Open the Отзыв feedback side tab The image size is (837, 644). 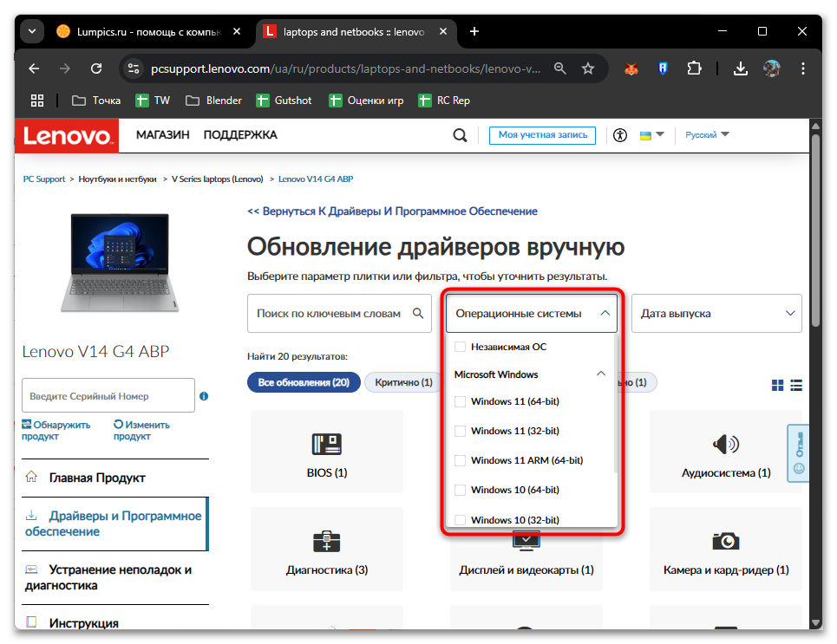click(x=799, y=453)
